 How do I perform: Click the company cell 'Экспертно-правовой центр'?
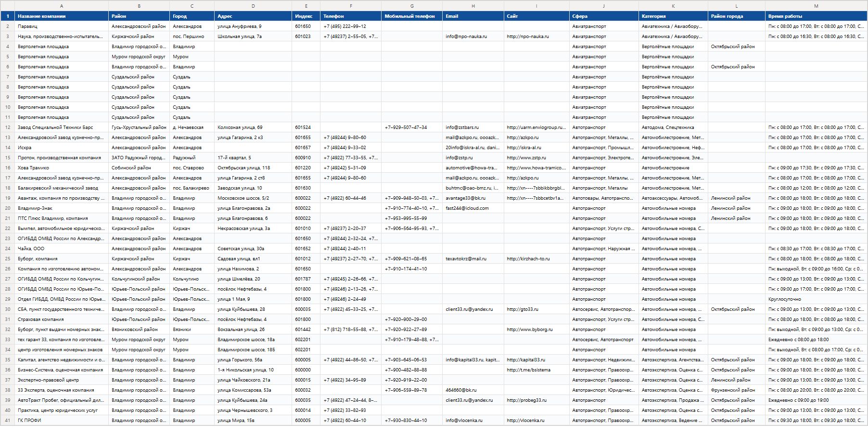[62, 380]
